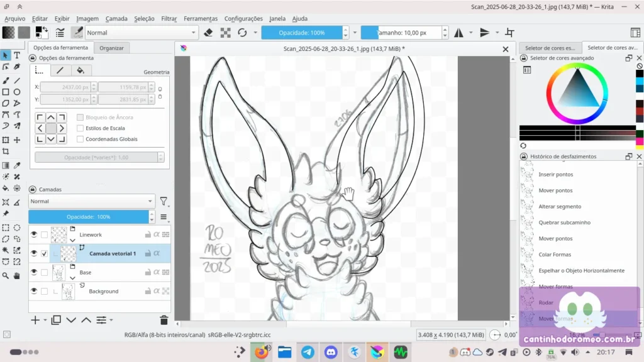
Task: Open the add layer type dropdown arrow
Action: click(45, 320)
